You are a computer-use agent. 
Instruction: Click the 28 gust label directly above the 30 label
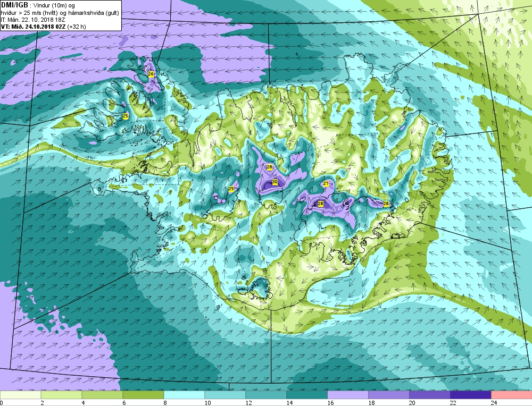pyautogui.click(x=269, y=167)
